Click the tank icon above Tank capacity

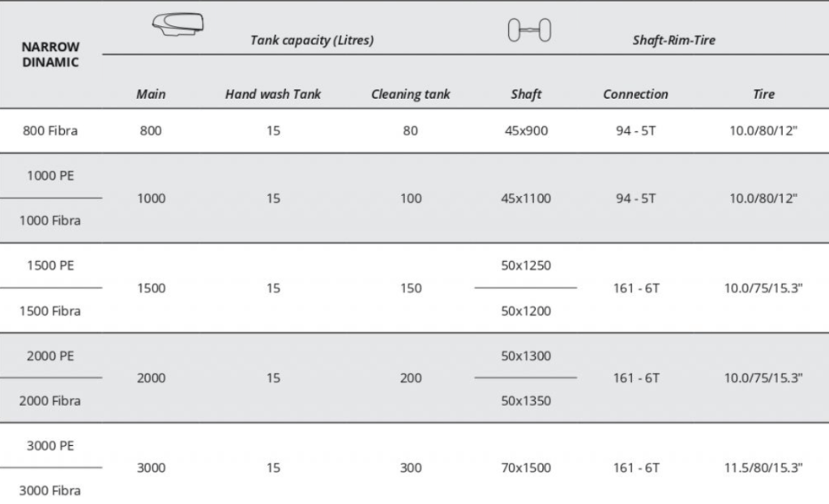coord(179,26)
